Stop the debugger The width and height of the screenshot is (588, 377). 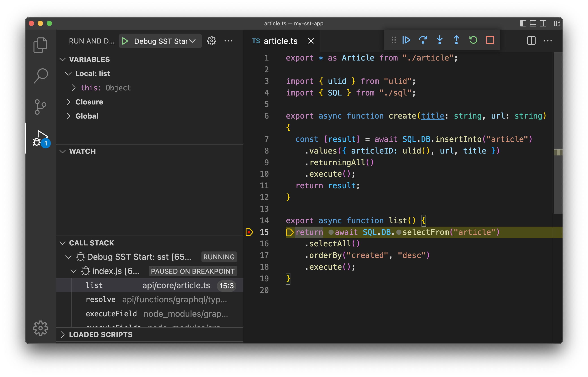tap(490, 40)
